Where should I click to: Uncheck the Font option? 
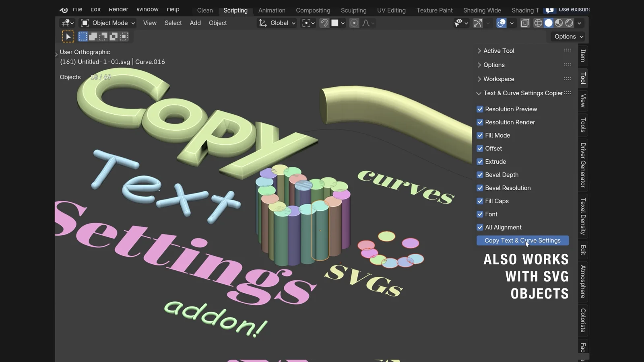click(x=480, y=214)
